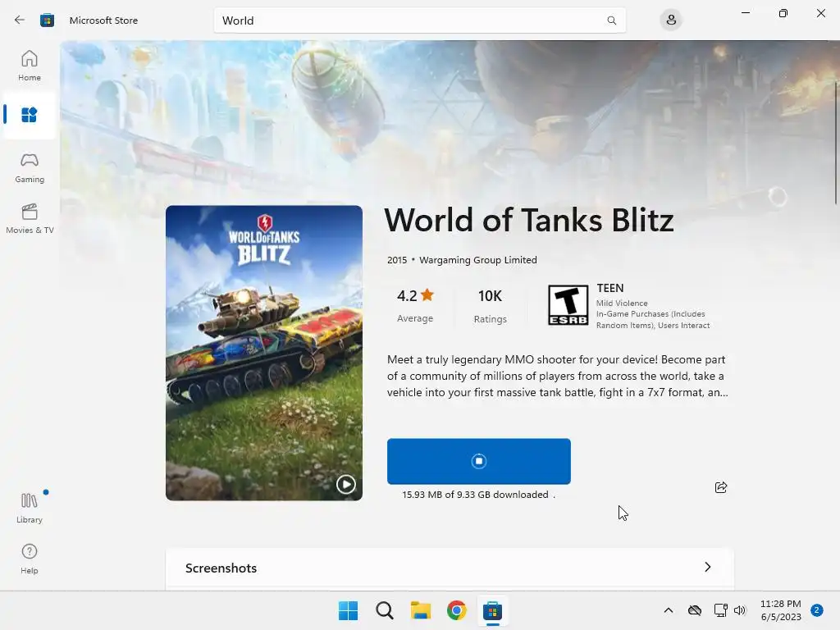The image size is (840, 630).
Task: Click the Mild Violence content descriptor
Action: click(x=622, y=304)
